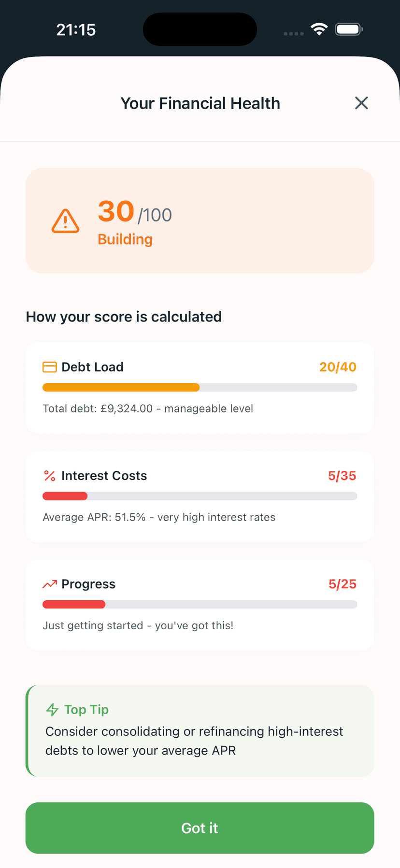
Task: Tap the Interest Costs progress bar
Action: 200,496
